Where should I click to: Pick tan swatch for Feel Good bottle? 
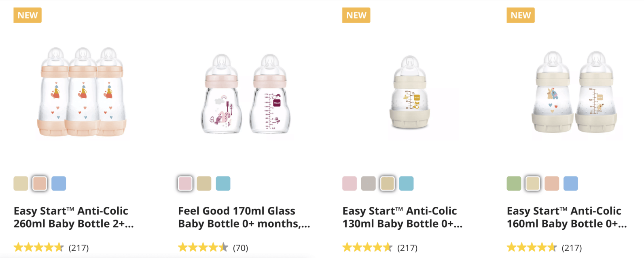204,184
